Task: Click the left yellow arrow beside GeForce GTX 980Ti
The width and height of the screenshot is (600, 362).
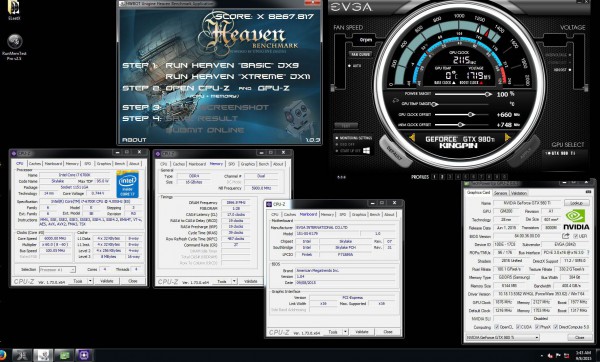Action: click(x=412, y=137)
